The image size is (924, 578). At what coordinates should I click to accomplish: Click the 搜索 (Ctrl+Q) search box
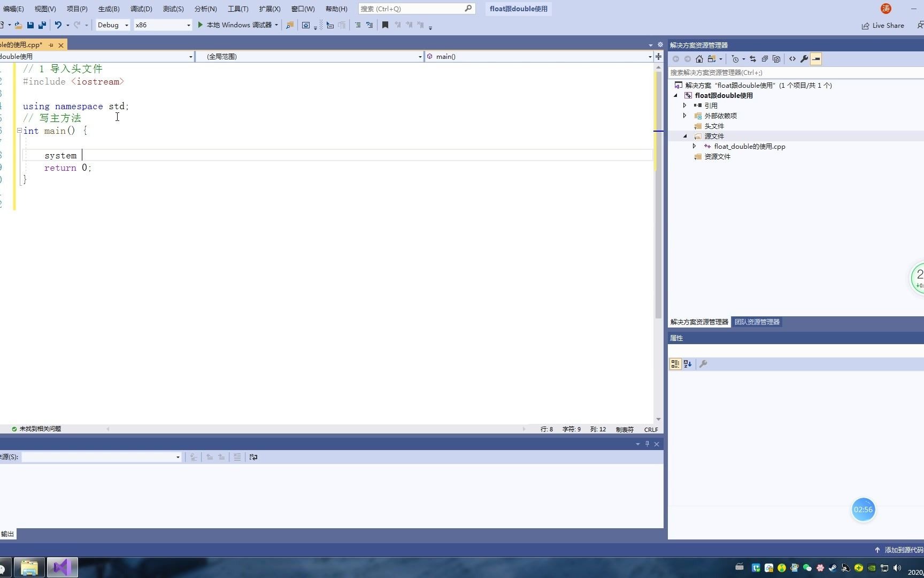click(x=417, y=9)
